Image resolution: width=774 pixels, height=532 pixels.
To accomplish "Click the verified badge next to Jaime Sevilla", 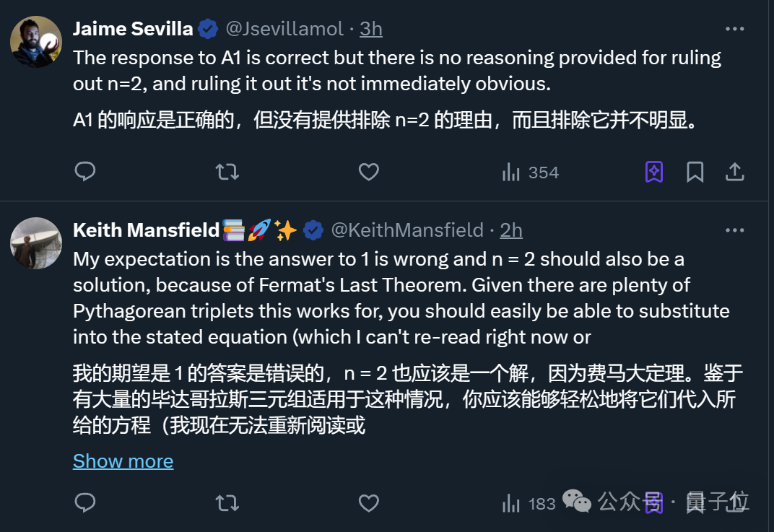I will coord(207,28).
